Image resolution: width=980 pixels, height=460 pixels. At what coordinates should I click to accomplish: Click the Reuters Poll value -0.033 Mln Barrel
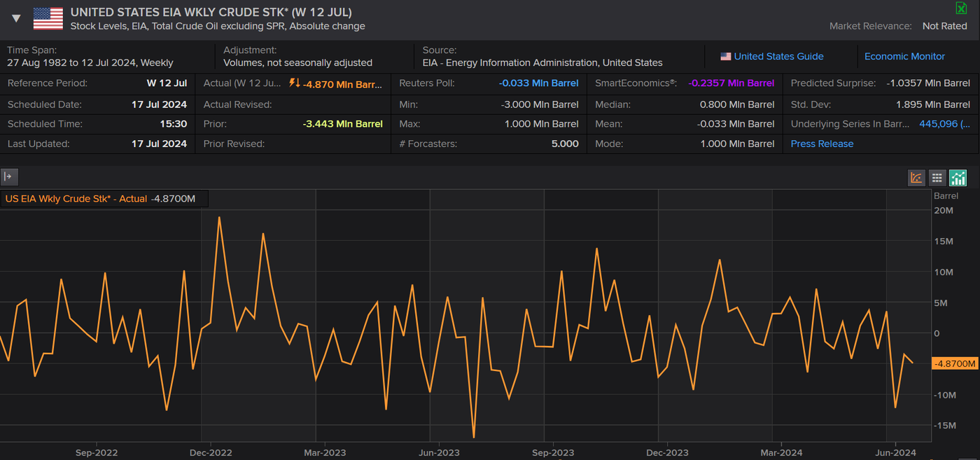coord(538,83)
